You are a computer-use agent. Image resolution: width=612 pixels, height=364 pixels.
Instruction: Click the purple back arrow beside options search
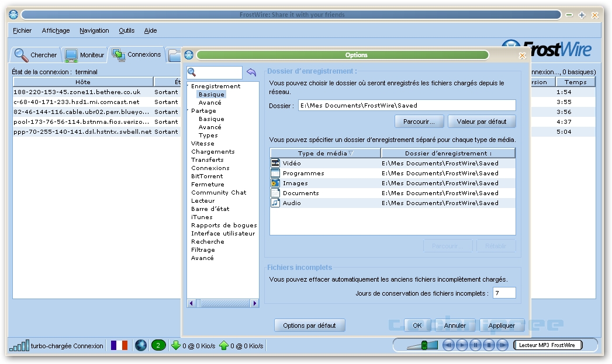point(251,72)
